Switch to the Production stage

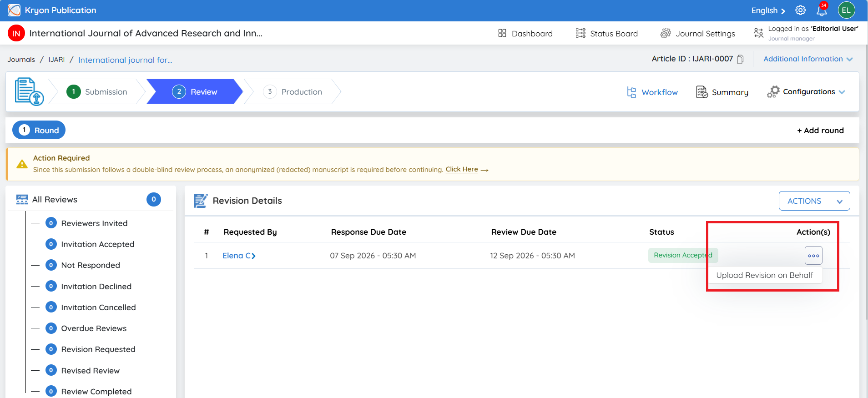(293, 91)
